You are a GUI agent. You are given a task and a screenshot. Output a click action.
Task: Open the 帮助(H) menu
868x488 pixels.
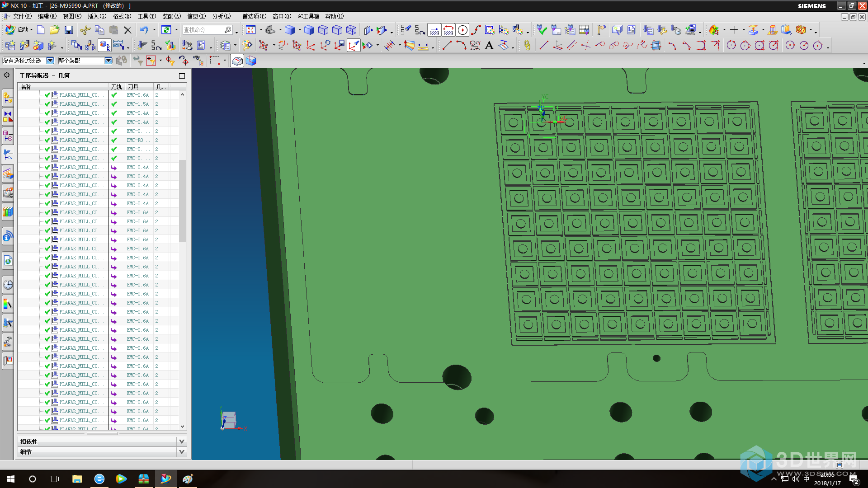(x=335, y=16)
